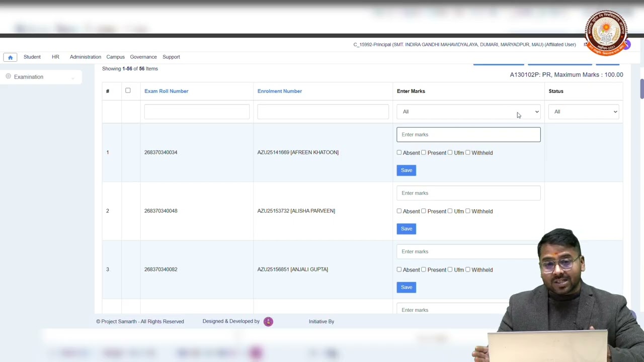Check Withheld for Alisha Parveen
Image resolution: width=644 pixels, height=362 pixels.
coord(468,211)
